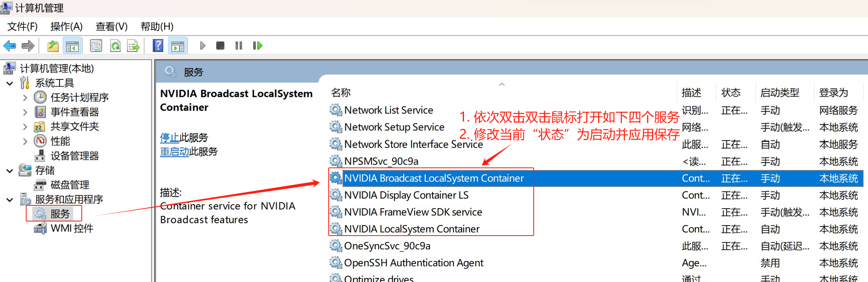Select the NVIDIA Display Container LS service

click(x=406, y=195)
